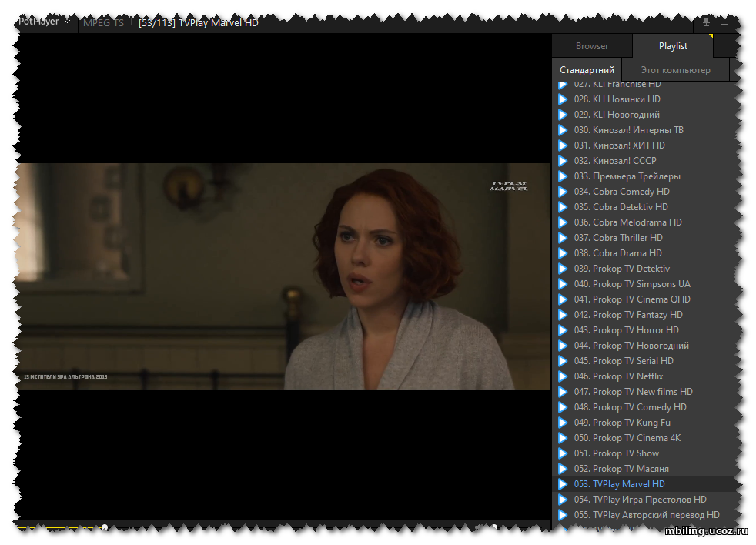The height and width of the screenshot is (545, 756).
Task: Click play icon next to 035. Cobra Detektiv HD
Action: [563, 207]
